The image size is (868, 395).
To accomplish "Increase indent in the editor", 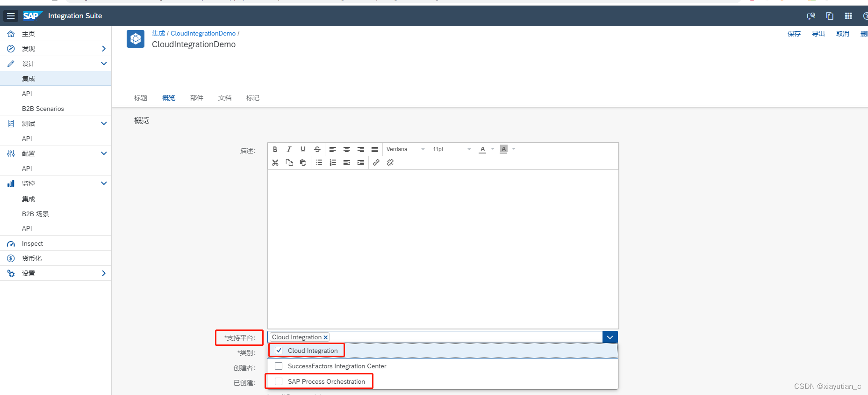I will [x=360, y=162].
